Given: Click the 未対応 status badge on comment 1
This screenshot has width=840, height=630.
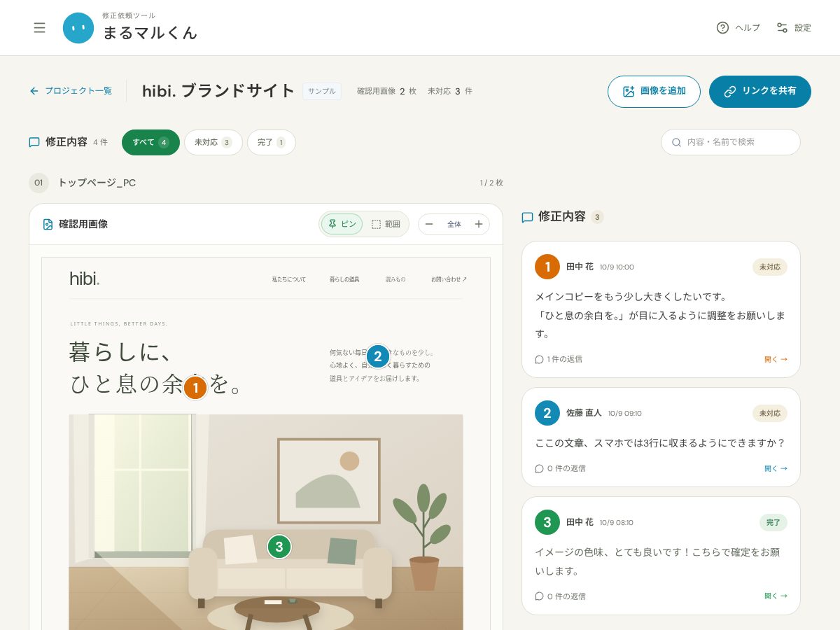Looking at the screenshot, I should coord(770,267).
